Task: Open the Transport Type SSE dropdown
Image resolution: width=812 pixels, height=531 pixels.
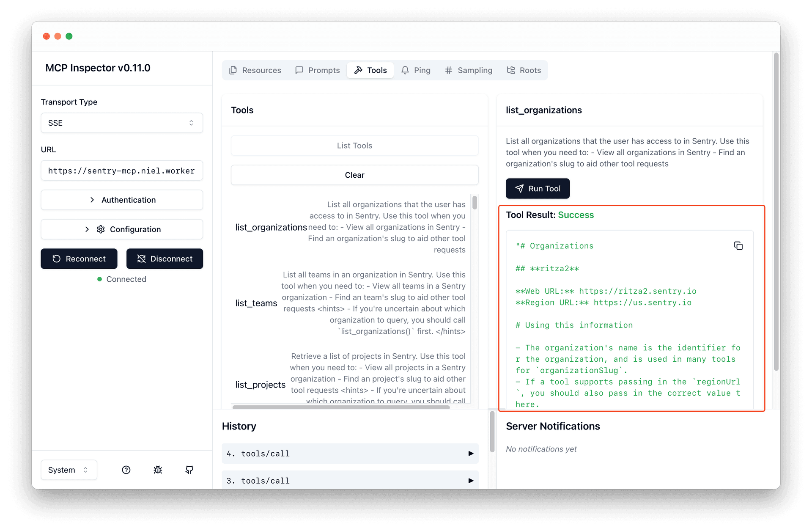Action: coord(122,123)
